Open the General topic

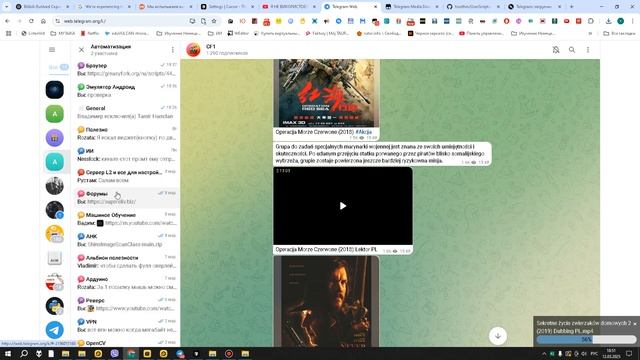tap(127, 112)
